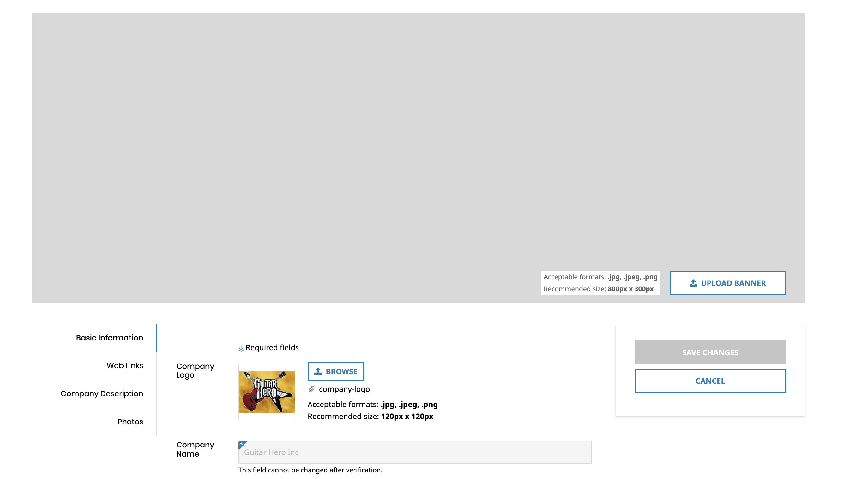Click the banner 'Acceptable formats' text
The image size is (868, 479).
click(600, 277)
